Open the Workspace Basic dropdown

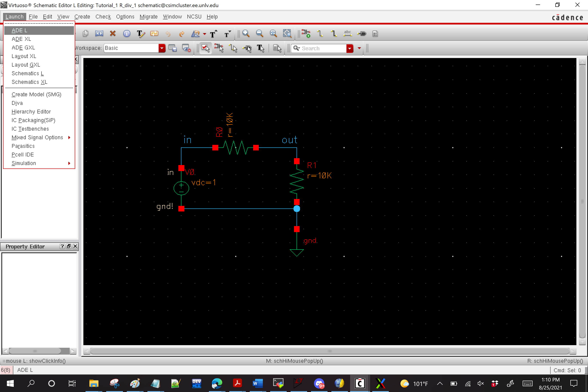coord(162,48)
